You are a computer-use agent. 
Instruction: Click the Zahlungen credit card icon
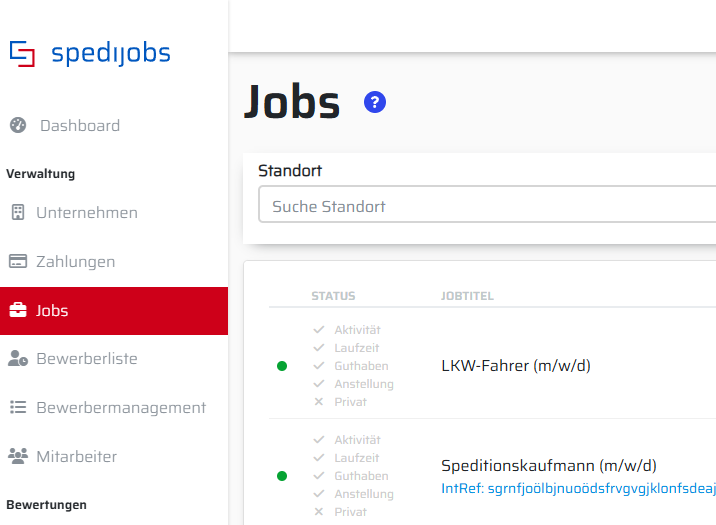pyautogui.click(x=18, y=261)
